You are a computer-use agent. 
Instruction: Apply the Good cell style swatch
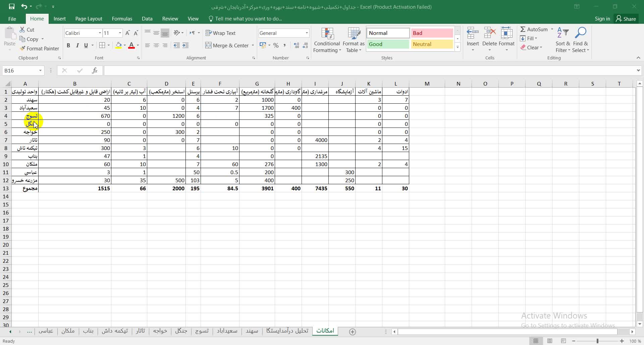tap(388, 44)
